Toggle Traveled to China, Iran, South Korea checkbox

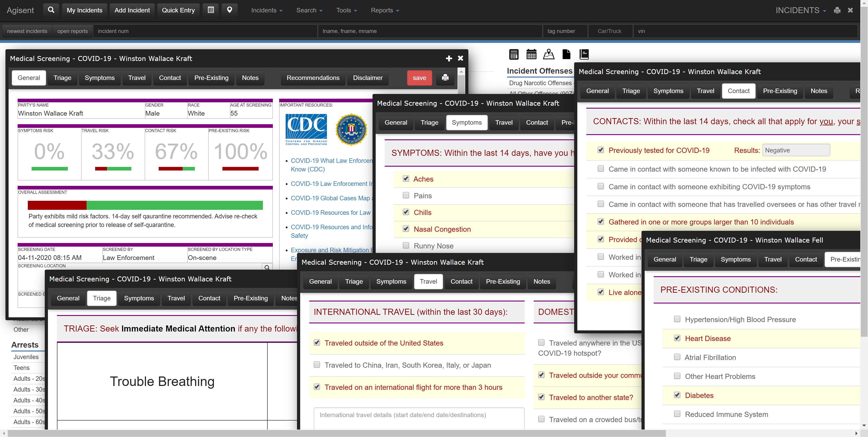(x=317, y=365)
